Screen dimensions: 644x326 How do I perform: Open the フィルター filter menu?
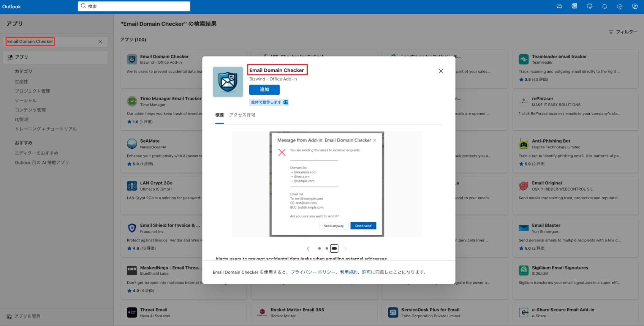tap(623, 32)
